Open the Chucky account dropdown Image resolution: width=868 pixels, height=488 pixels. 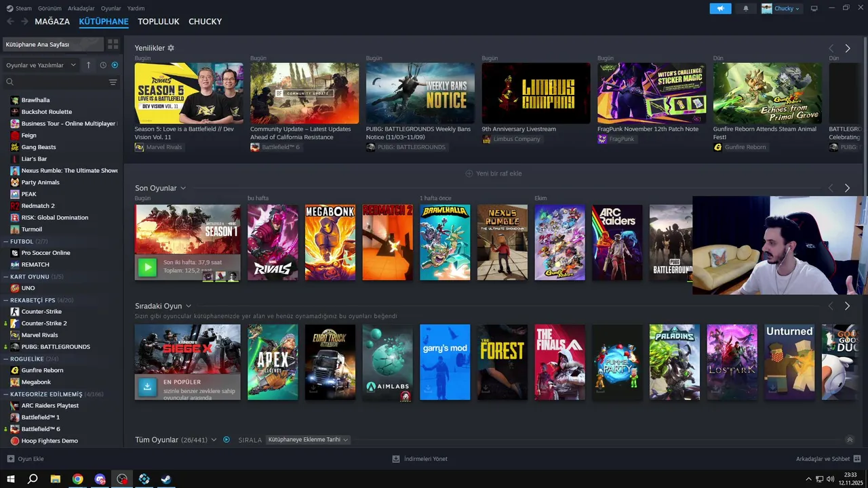(781, 8)
